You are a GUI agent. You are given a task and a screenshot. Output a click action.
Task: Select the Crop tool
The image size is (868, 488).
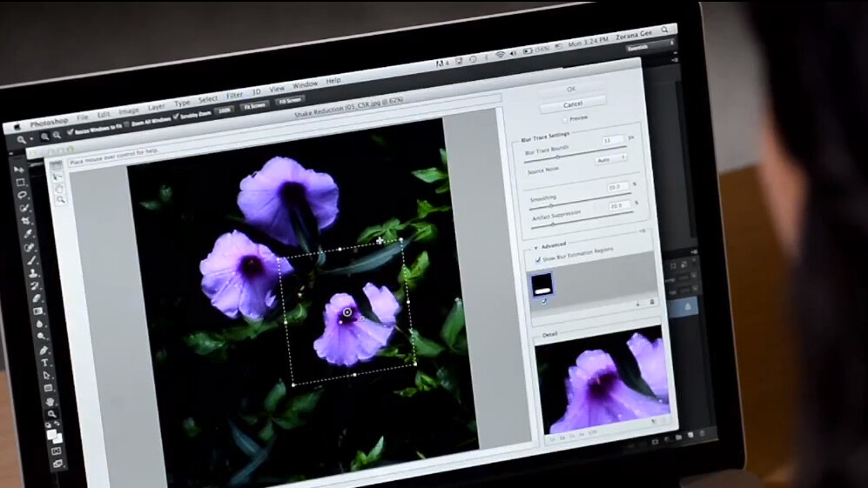(x=25, y=221)
